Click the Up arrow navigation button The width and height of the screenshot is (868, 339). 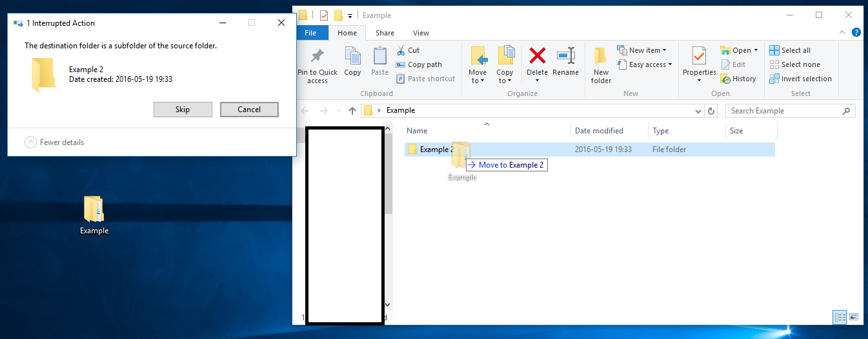tap(352, 111)
